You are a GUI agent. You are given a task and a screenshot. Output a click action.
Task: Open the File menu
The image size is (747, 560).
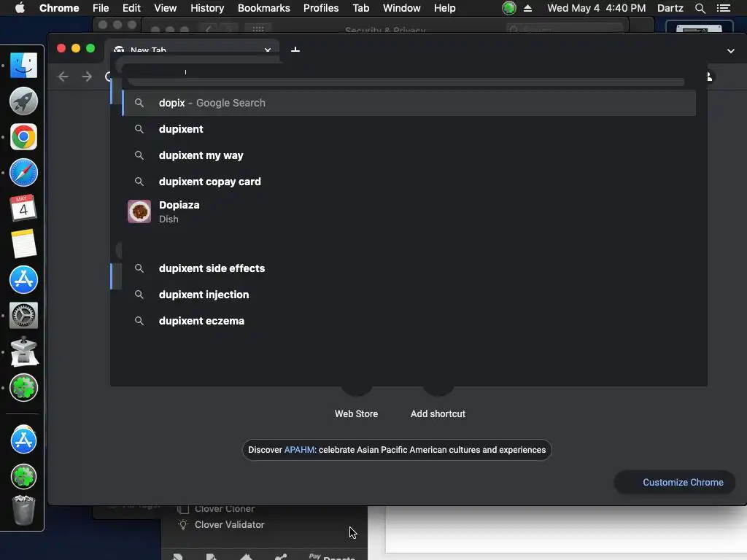[x=101, y=8]
